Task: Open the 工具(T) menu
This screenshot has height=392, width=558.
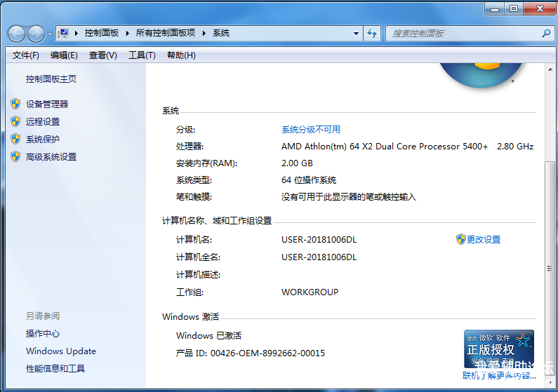Action: (141, 55)
